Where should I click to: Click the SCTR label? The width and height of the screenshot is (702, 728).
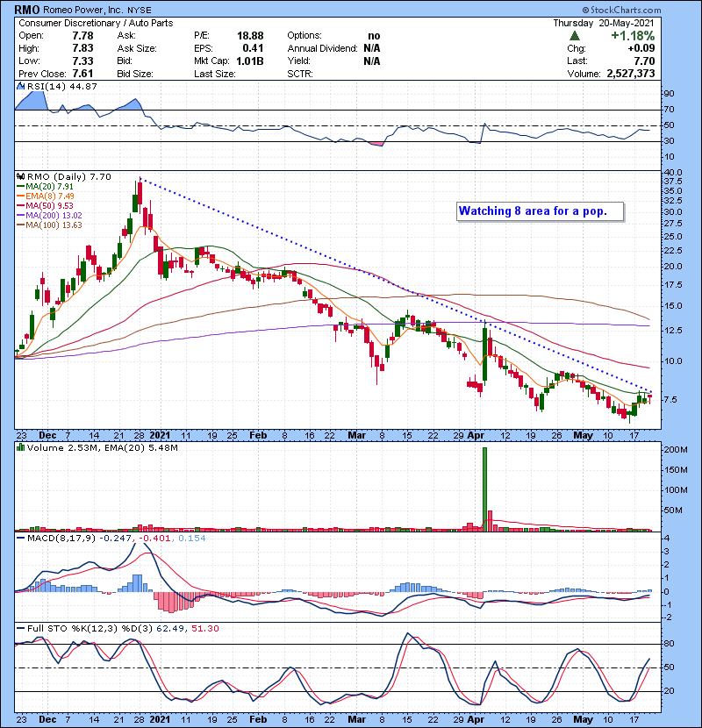pyautogui.click(x=299, y=74)
